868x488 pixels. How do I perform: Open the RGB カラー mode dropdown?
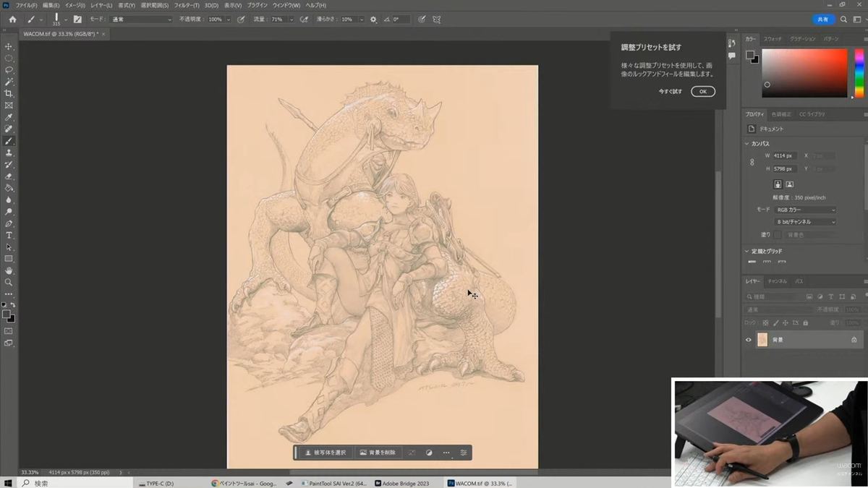(805, 210)
